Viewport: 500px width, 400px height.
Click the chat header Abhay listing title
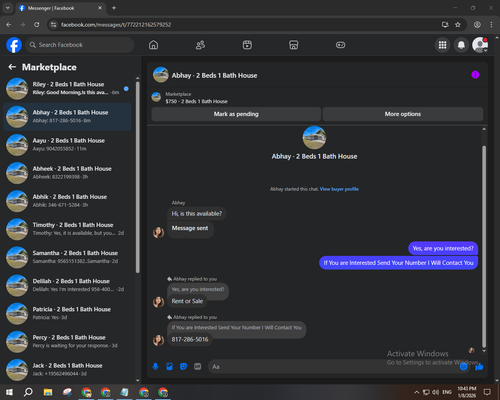214,75
